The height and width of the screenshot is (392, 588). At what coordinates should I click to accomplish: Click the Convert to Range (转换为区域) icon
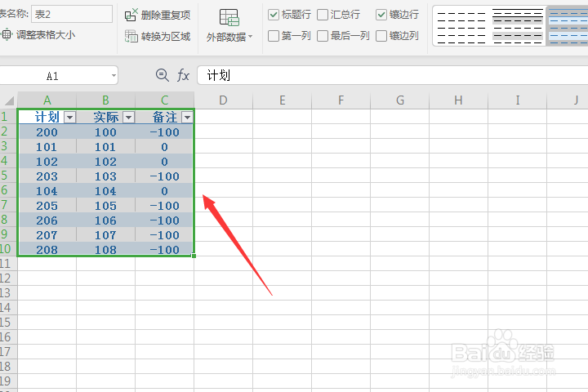(131, 37)
